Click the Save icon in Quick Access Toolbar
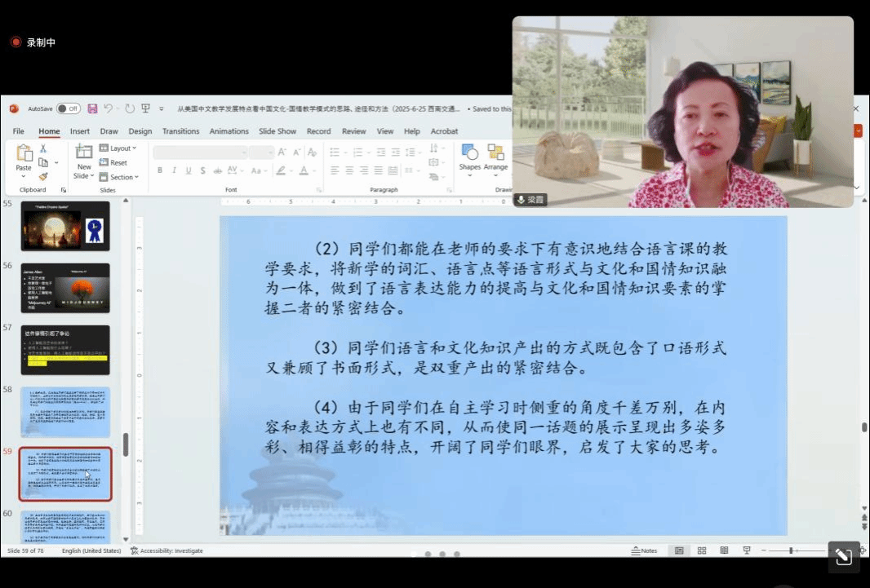 pos(92,108)
